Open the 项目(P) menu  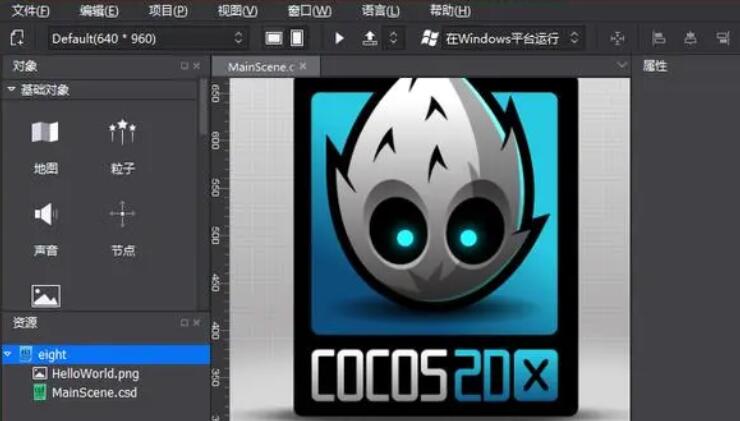(168, 10)
